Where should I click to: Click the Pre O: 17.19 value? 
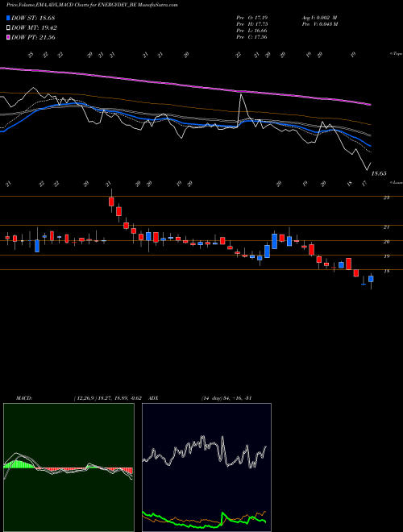[x=252, y=18]
